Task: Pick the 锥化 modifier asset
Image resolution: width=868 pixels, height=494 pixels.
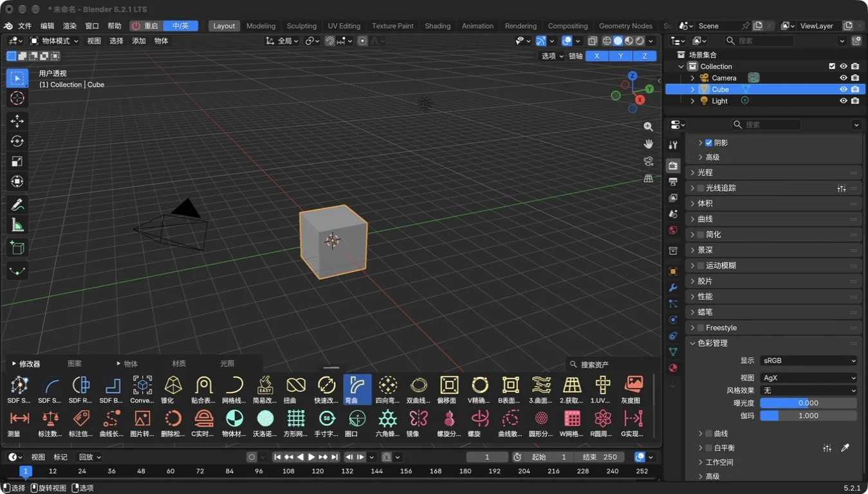Action: (x=173, y=389)
